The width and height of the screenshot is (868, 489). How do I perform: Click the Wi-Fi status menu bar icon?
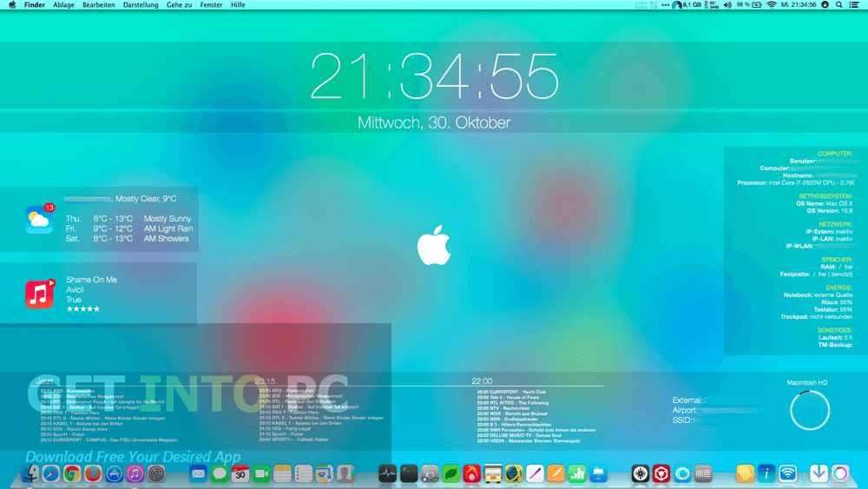tap(771, 4)
